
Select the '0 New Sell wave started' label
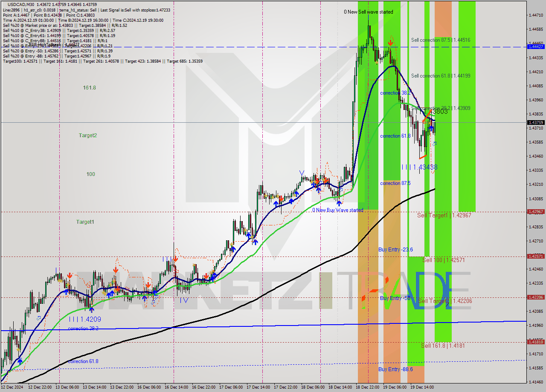point(369,12)
